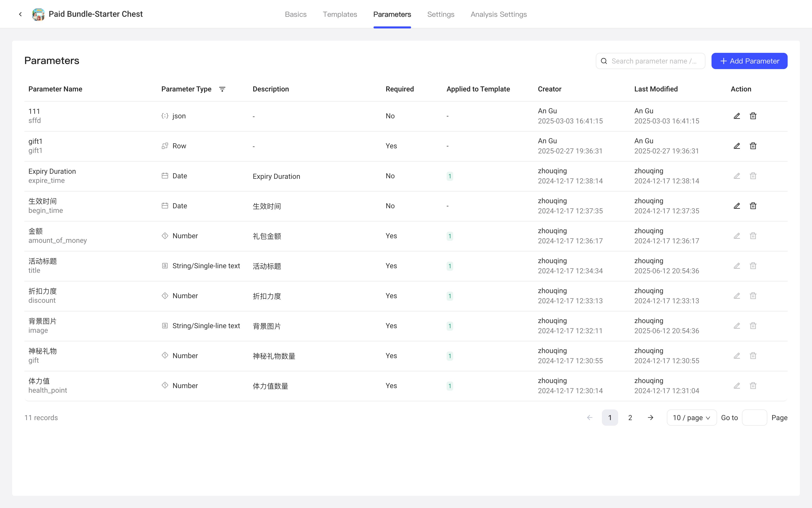Image resolution: width=812 pixels, height=508 pixels.
Task: Click delete icon for expire_time row
Action: click(x=753, y=176)
